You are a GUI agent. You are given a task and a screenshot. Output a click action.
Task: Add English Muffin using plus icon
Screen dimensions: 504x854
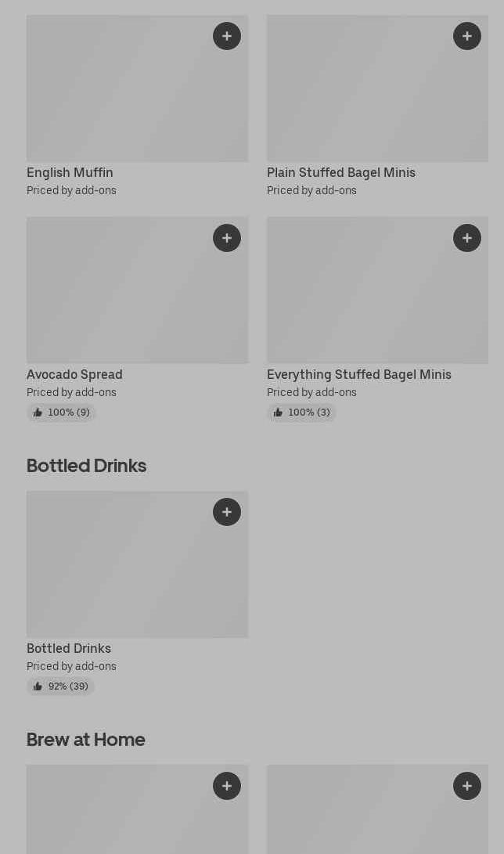coord(227,36)
